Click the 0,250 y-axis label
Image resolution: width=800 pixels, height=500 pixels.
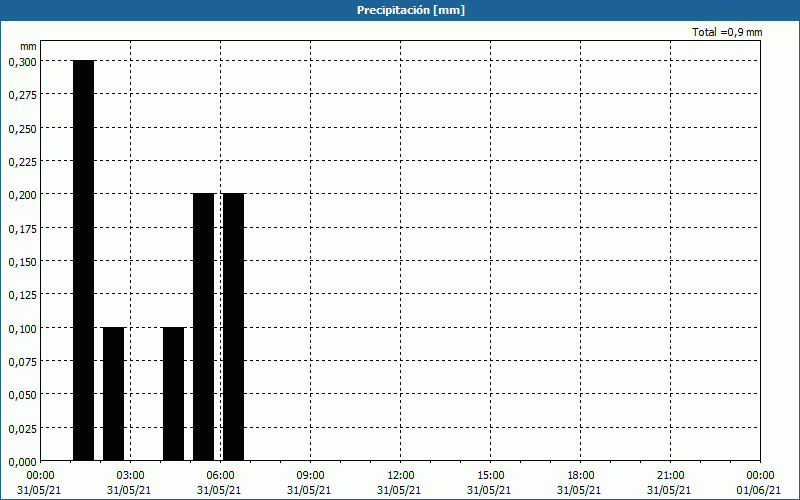pos(22,129)
